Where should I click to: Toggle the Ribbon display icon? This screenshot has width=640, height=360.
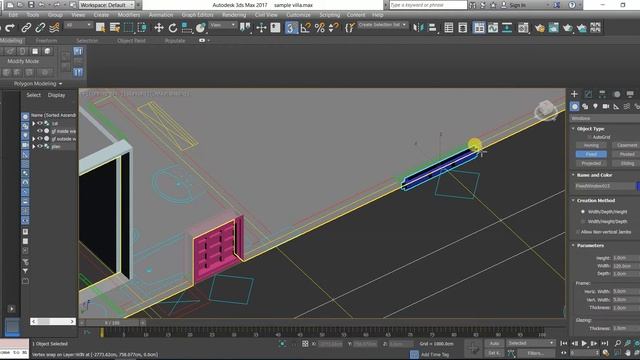click(479, 28)
